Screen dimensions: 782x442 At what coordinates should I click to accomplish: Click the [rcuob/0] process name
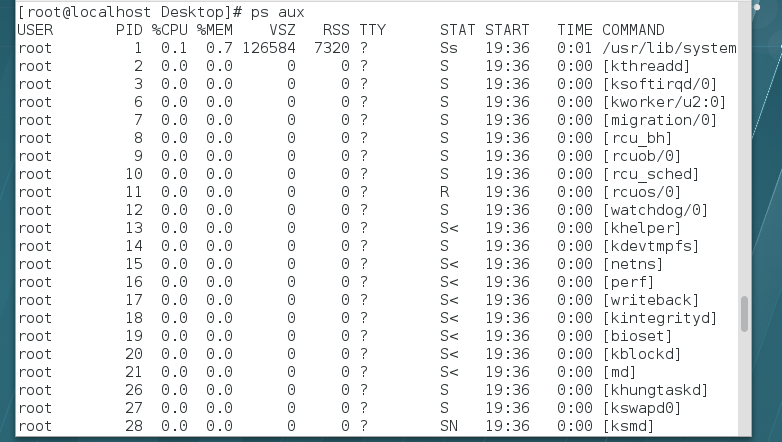[x=642, y=156]
